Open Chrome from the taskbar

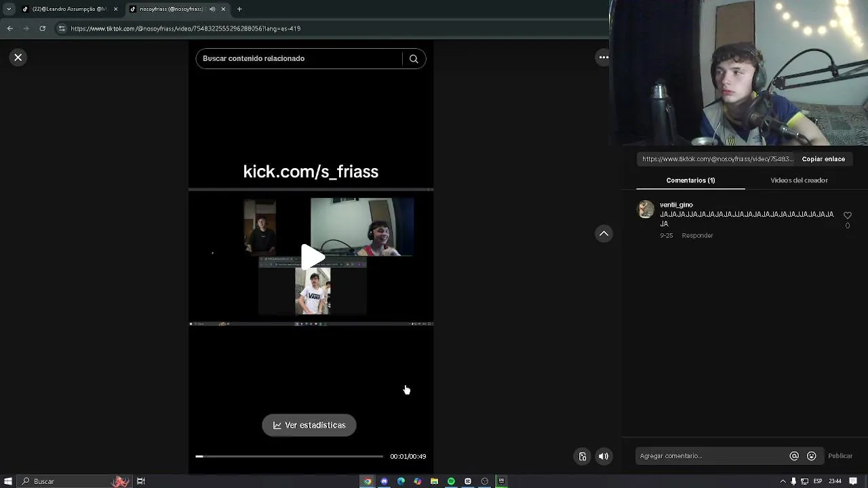click(368, 481)
